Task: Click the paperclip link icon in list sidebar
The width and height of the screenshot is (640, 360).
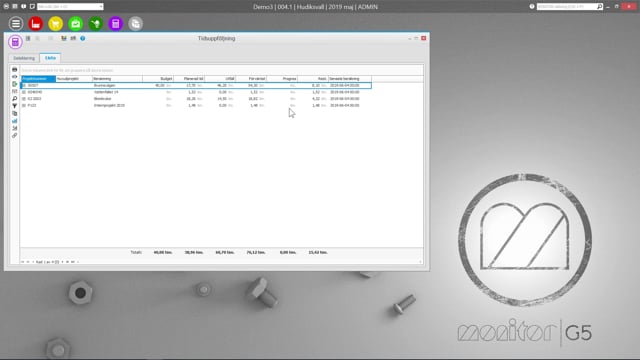Action: click(x=15, y=136)
